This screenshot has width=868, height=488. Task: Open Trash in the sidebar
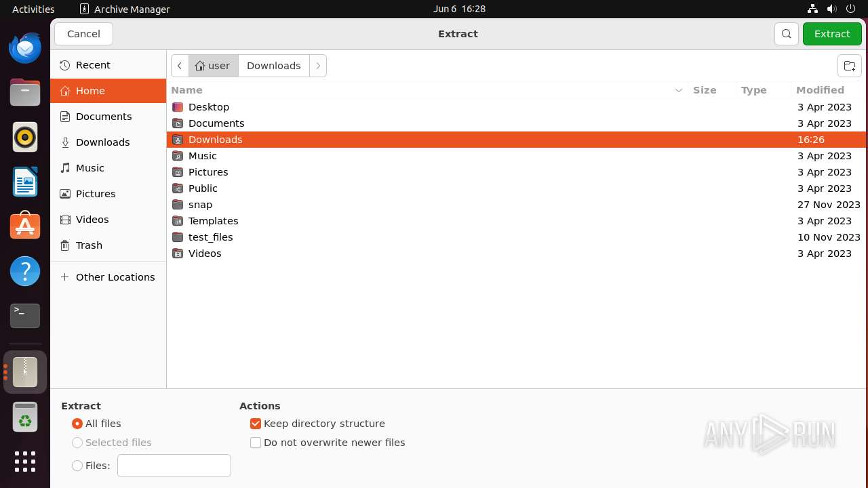coord(108,245)
